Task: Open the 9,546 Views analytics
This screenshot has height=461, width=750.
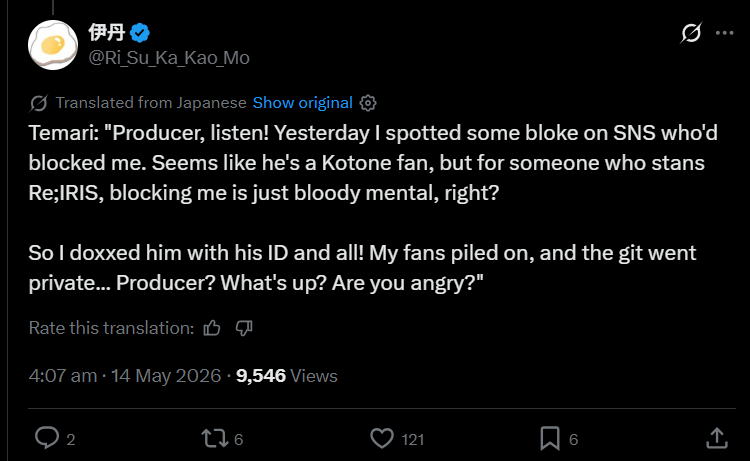Action: 287,376
